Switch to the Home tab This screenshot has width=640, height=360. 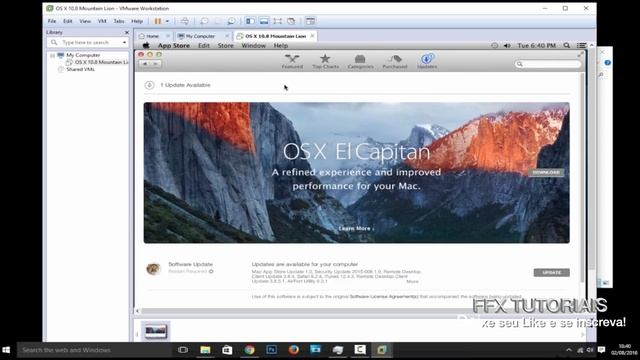[x=152, y=36]
